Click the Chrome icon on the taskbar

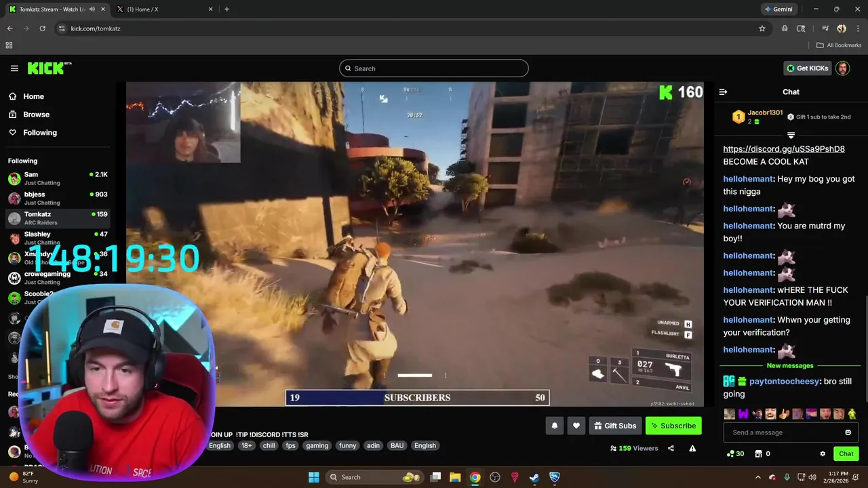475,477
